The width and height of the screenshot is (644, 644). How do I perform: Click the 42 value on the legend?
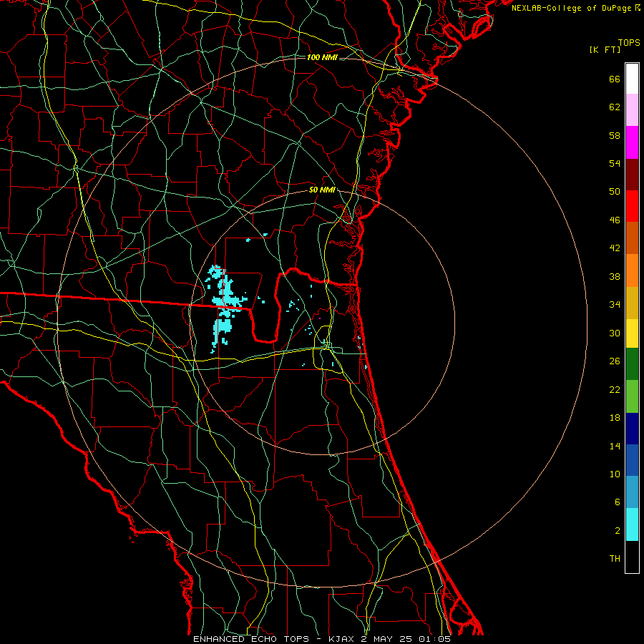click(x=615, y=248)
